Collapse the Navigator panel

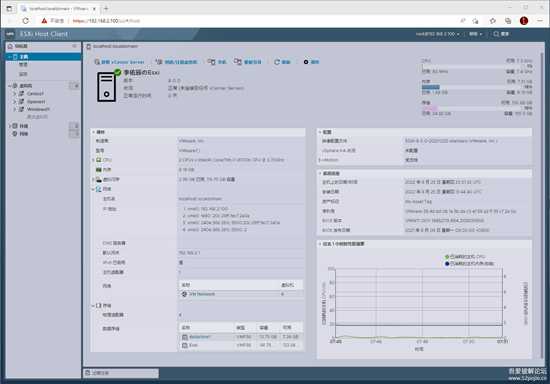pyautogui.click(x=74, y=46)
